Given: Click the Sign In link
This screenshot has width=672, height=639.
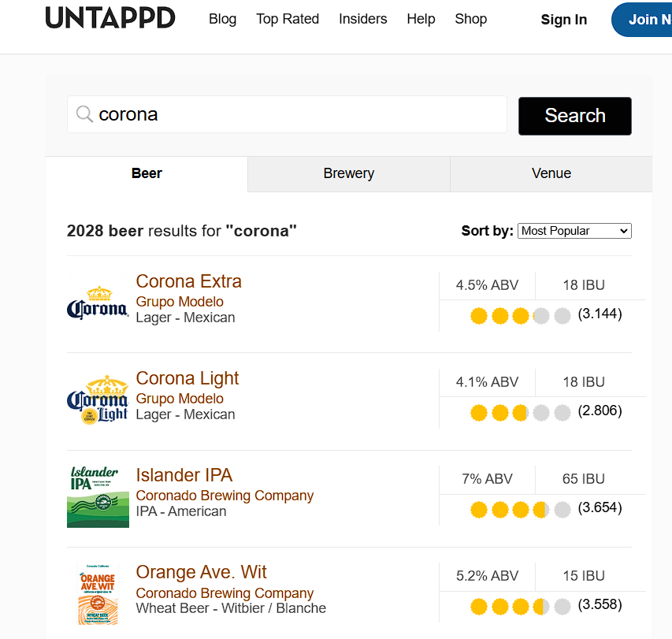Looking at the screenshot, I should tap(563, 20).
